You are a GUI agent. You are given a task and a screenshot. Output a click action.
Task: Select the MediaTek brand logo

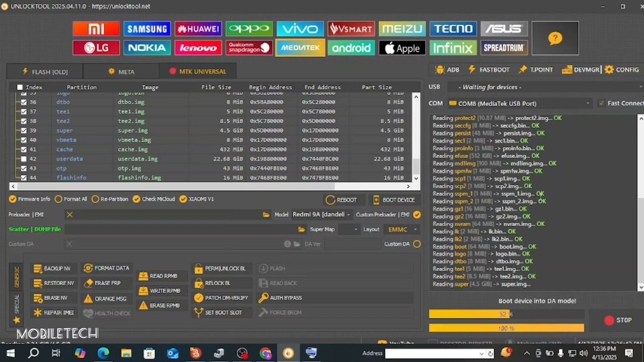click(300, 48)
